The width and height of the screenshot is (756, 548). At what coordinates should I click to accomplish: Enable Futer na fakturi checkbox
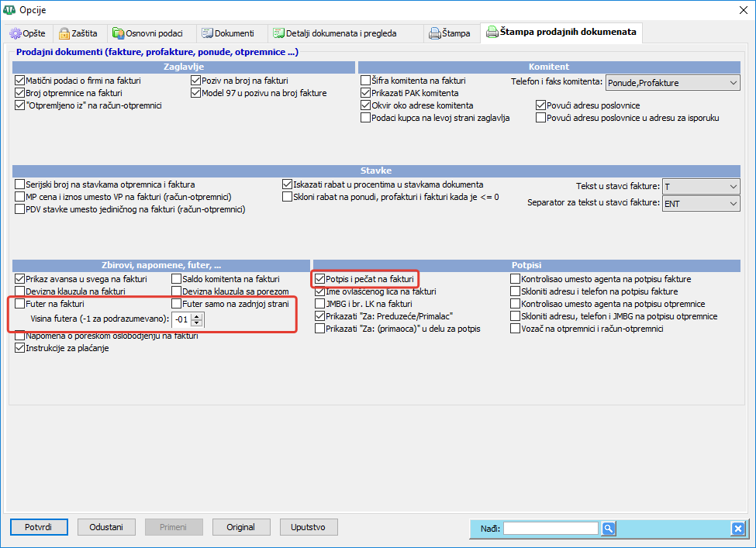point(20,305)
